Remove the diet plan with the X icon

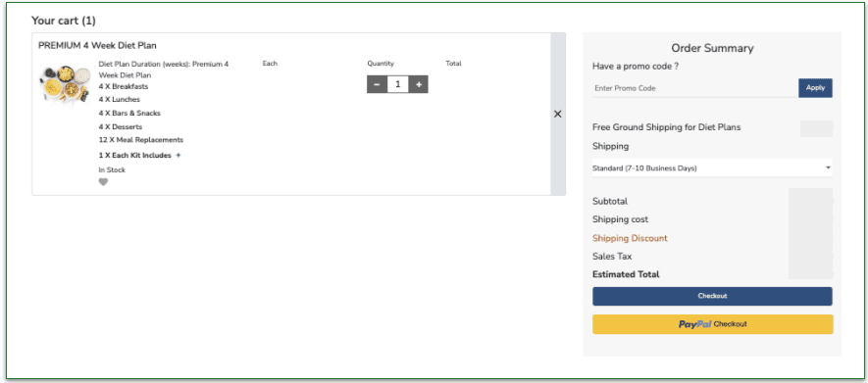point(557,114)
